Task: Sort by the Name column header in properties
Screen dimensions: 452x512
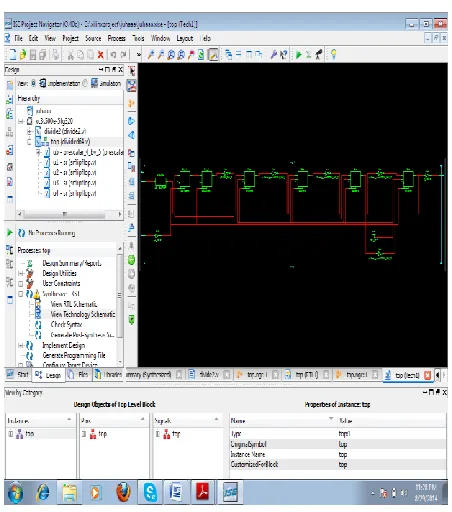Action: (282, 421)
